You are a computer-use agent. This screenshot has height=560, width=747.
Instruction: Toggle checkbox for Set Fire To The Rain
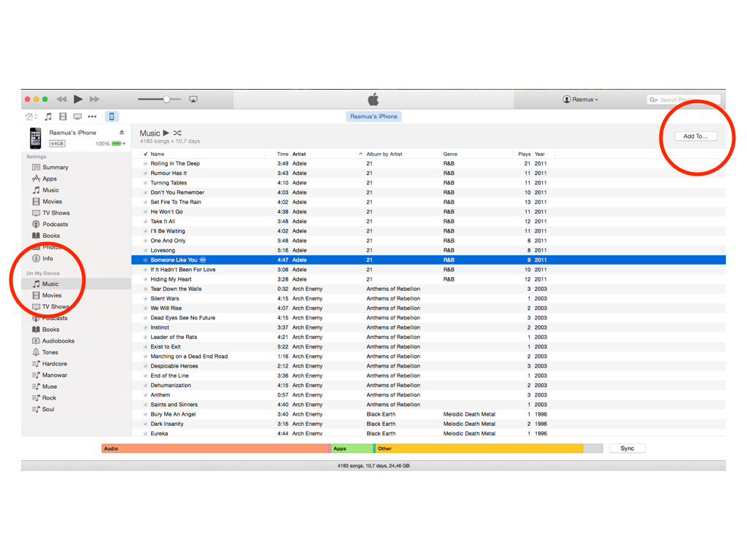[145, 202]
